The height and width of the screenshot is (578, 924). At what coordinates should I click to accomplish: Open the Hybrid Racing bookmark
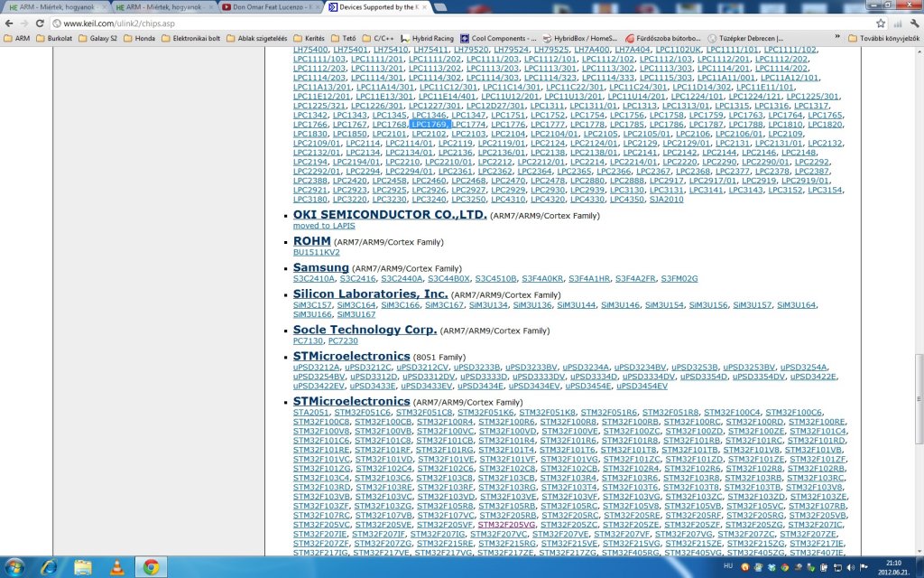[x=427, y=38]
